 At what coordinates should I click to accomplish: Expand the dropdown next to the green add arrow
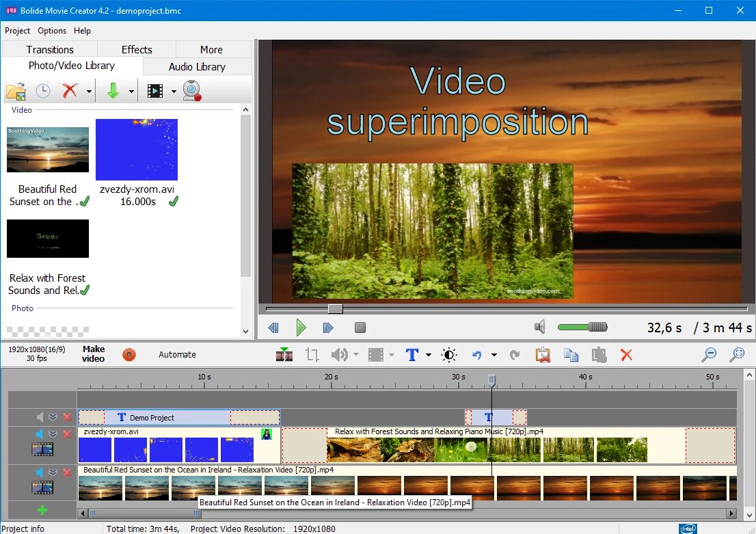pyautogui.click(x=131, y=91)
